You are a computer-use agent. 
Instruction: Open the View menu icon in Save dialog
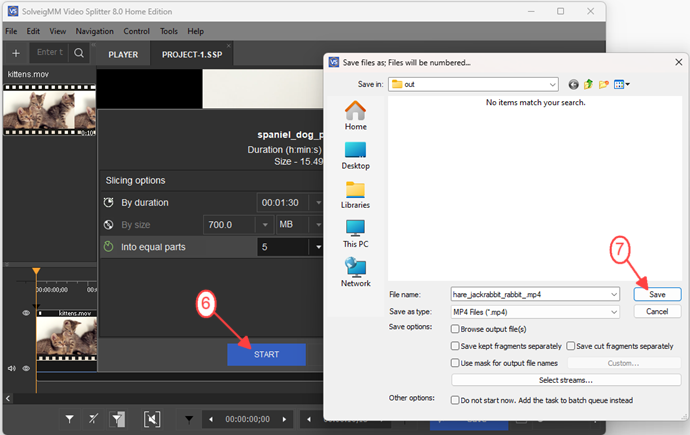point(621,84)
